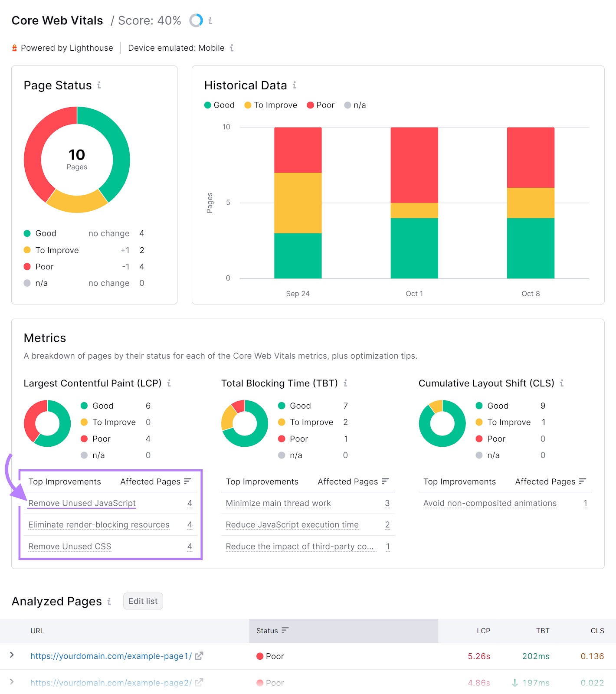This screenshot has height=694, width=616.
Task: Click the 0.136 CLS value
Action: click(592, 656)
